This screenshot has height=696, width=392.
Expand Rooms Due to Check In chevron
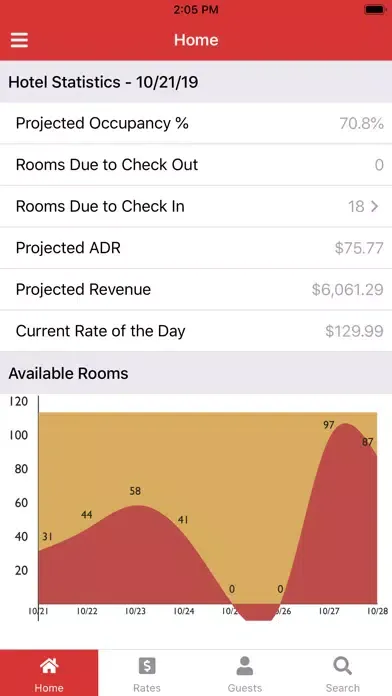[x=375, y=206]
